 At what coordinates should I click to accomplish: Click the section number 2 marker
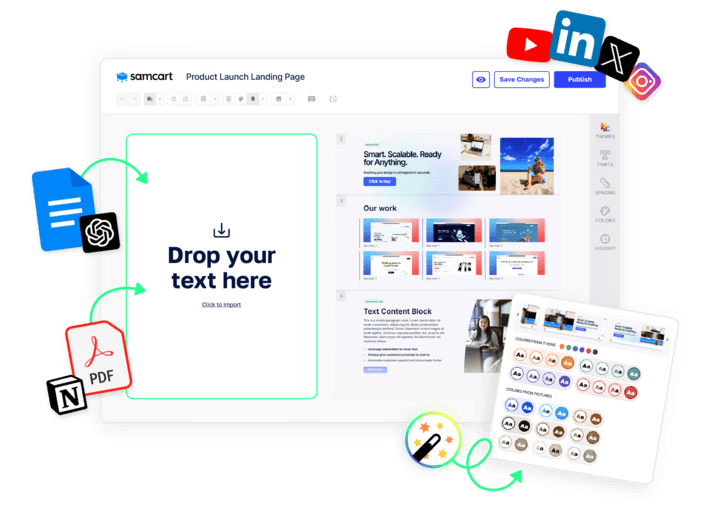[341, 139]
